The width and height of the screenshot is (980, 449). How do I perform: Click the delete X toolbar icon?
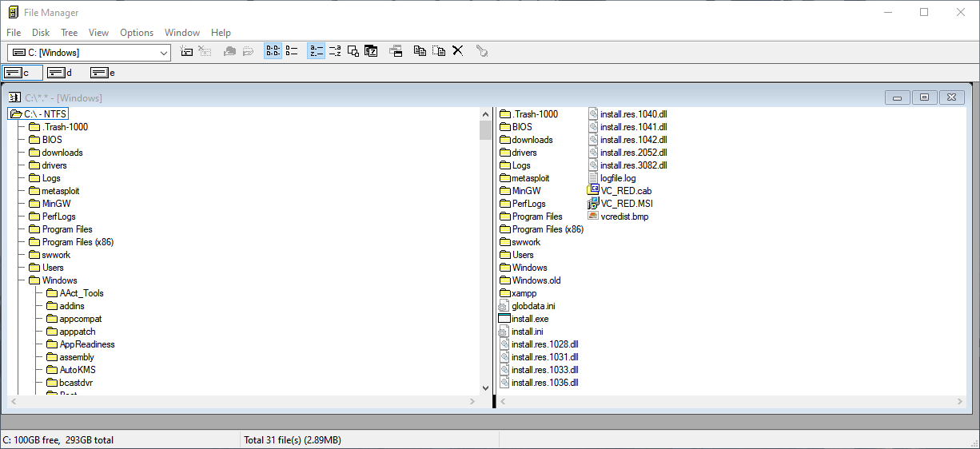[458, 51]
